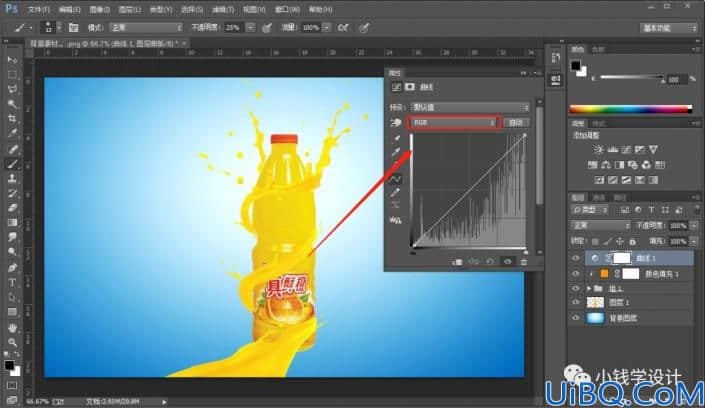Select the Gradient tool
The image size is (705, 408).
point(12,223)
